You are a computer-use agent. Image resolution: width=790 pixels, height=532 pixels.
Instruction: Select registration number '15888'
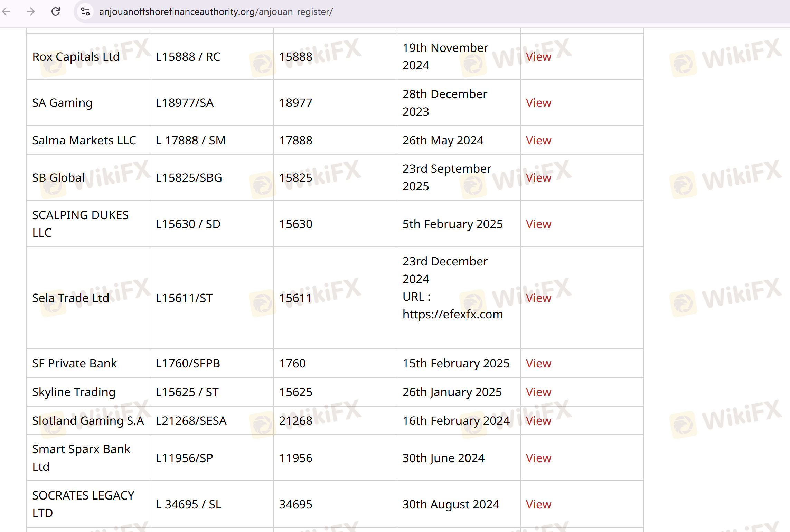pos(296,57)
